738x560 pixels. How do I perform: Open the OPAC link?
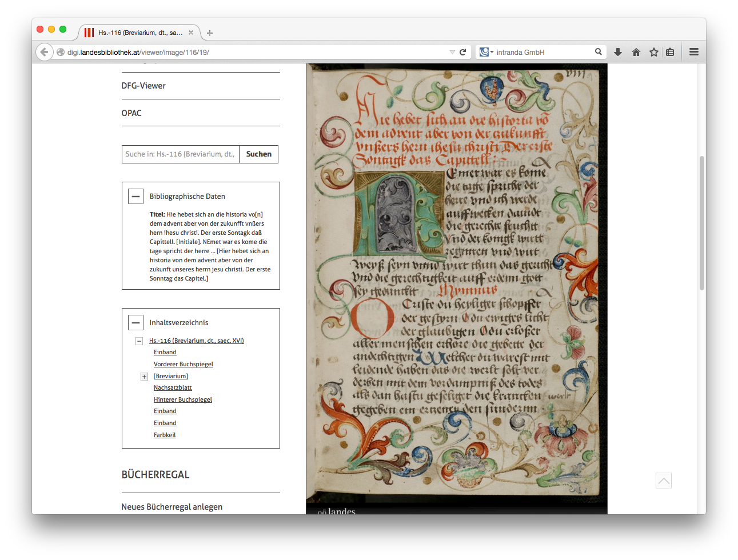[x=131, y=113]
